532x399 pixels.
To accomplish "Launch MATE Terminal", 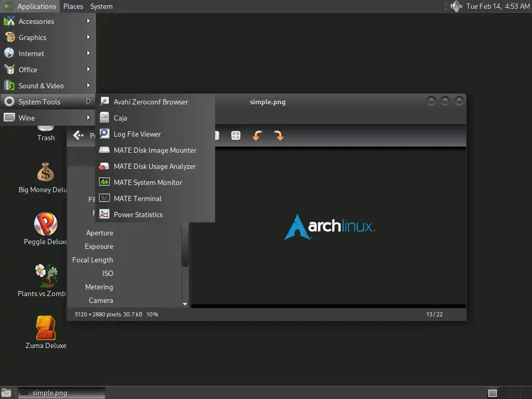I will click(155, 198).
